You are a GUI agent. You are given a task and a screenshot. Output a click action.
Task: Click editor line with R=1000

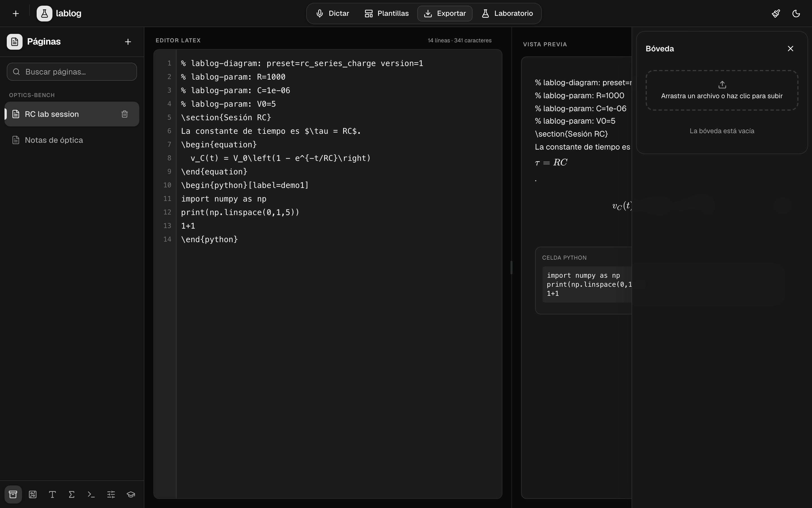point(233,77)
